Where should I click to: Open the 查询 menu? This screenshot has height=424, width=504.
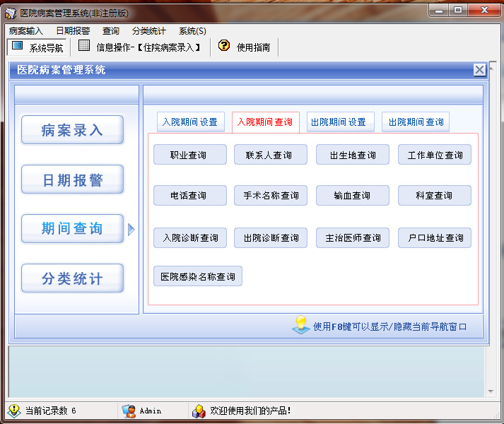(110, 31)
